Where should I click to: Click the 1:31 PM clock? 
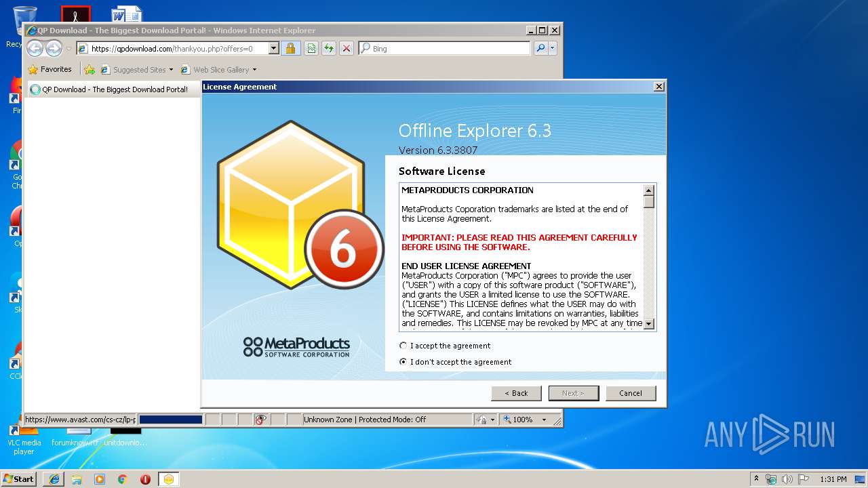[x=833, y=479]
